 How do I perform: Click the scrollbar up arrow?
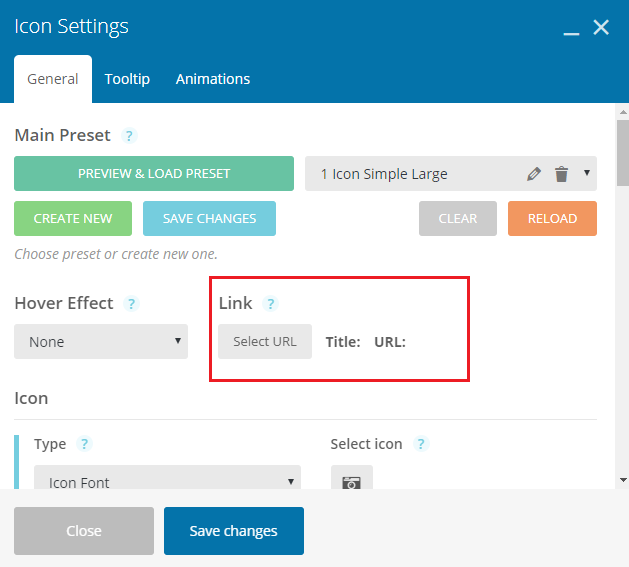(x=623, y=112)
